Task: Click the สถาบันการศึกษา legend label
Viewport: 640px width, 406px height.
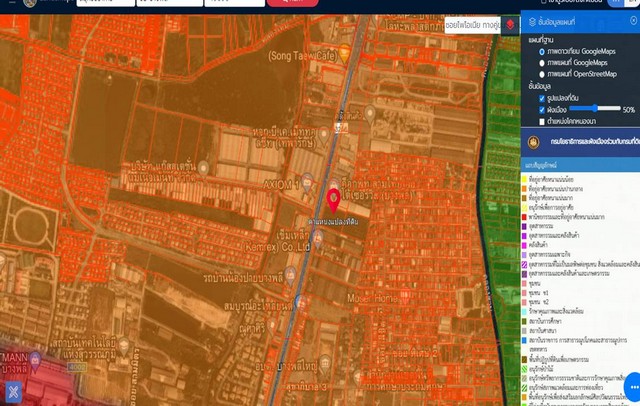Action: pos(545,321)
